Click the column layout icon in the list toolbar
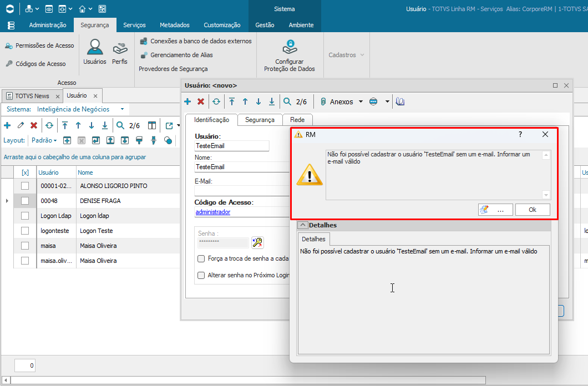Viewport: 588px width, 386px height. tap(152, 125)
